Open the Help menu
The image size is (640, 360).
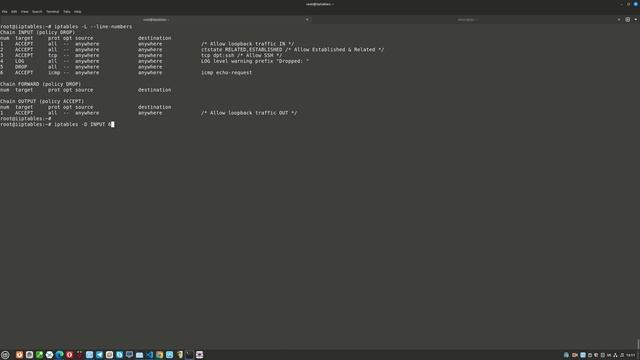pos(78,11)
